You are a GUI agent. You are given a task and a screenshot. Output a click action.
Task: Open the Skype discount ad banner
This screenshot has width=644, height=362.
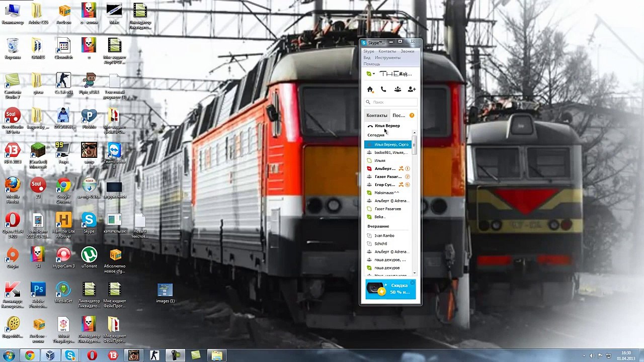[391, 289]
